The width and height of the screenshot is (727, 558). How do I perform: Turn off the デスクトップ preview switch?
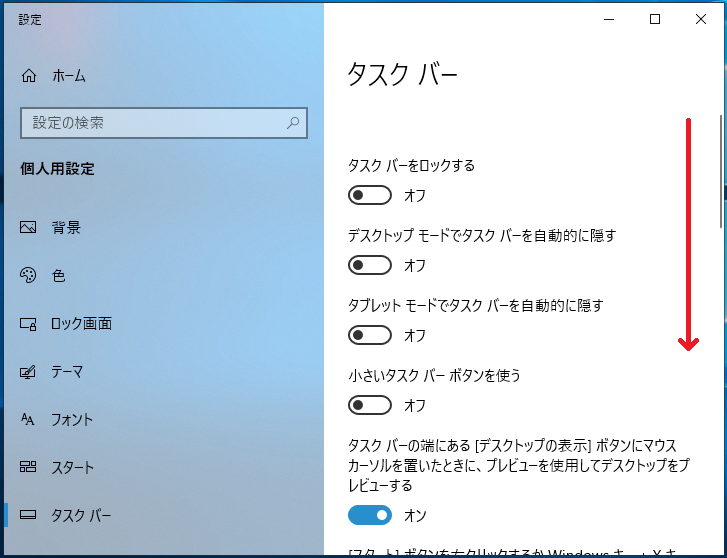pyautogui.click(x=370, y=515)
